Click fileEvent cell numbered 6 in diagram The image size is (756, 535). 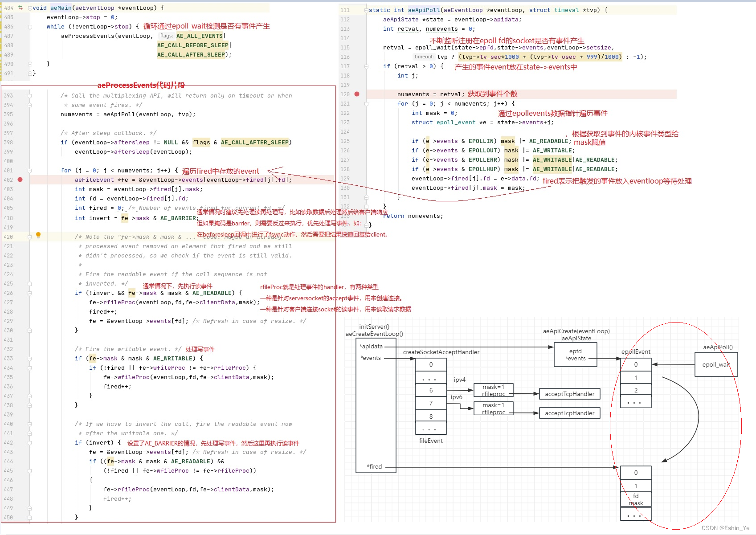coord(431,390)
